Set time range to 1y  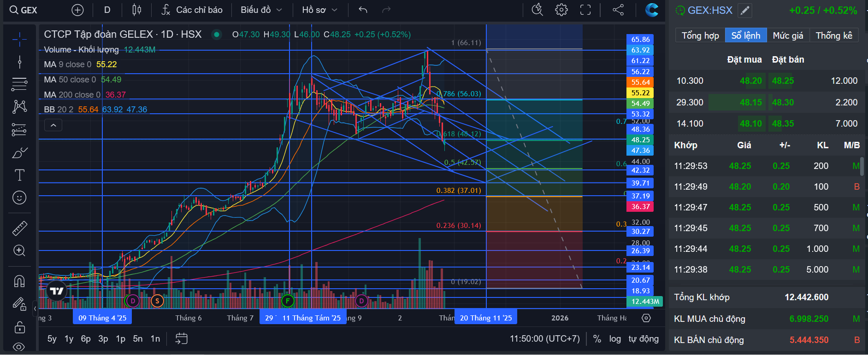click(69, 339)
